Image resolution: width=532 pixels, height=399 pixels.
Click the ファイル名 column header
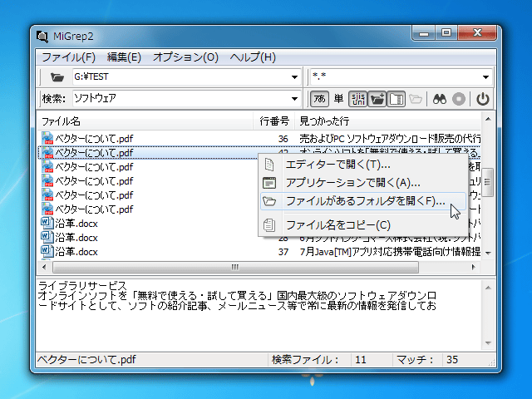(145, 121)
